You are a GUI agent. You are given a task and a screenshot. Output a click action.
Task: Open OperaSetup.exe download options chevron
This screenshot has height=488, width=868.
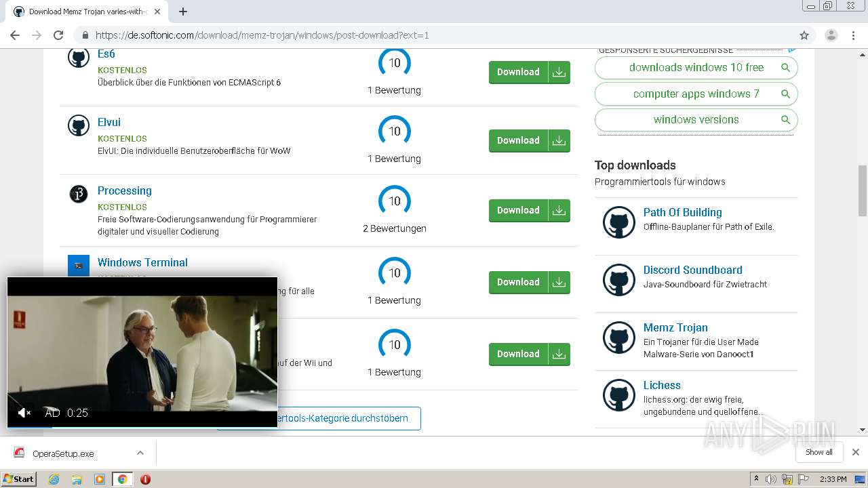140,453
